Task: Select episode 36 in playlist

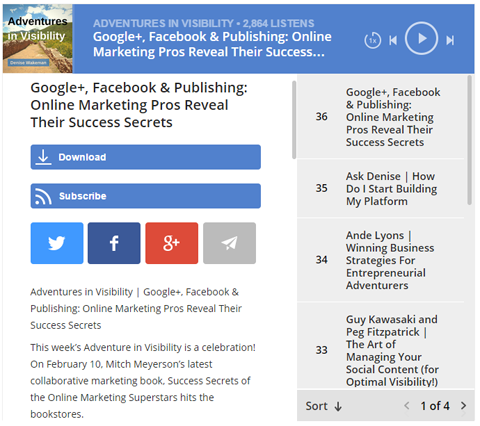Action: tap(380, 117)
